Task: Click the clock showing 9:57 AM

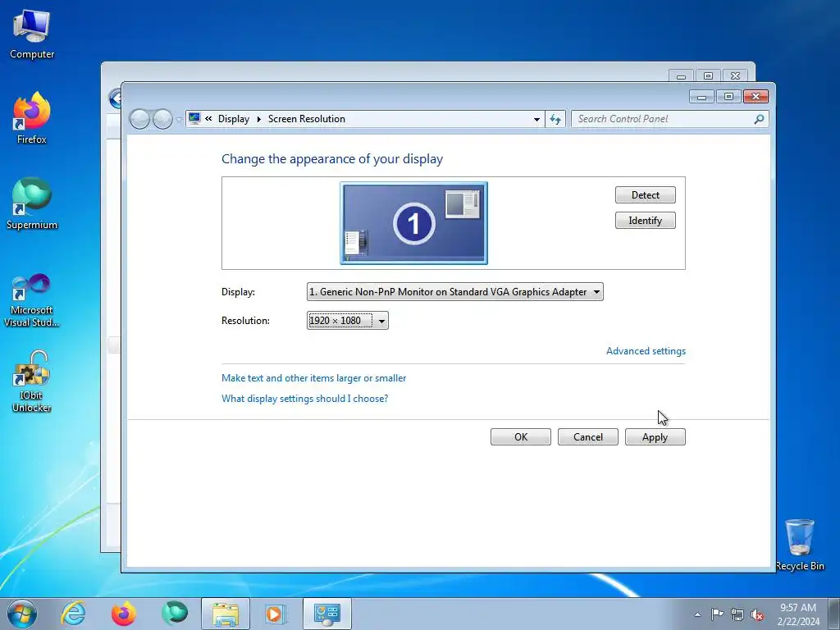Action: pos(798,614)
